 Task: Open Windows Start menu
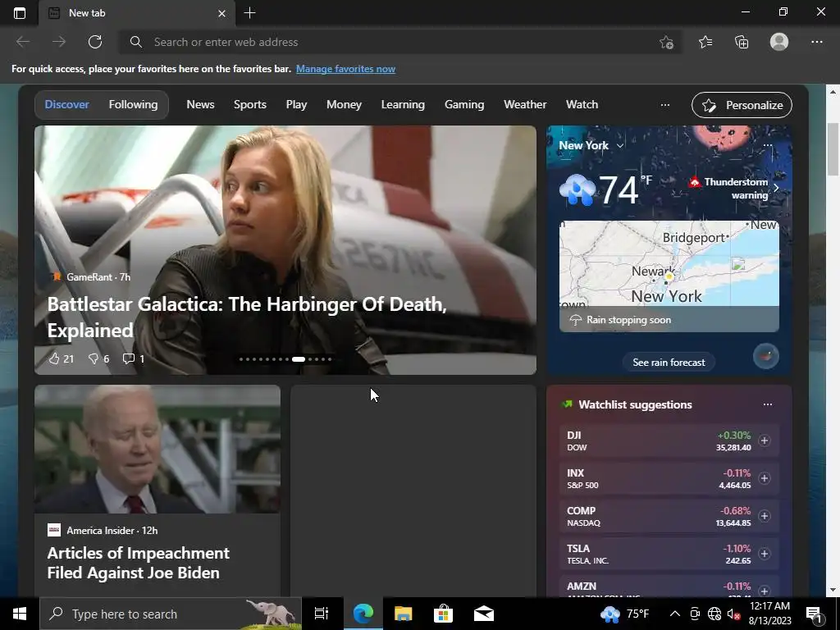click(20, 614)
